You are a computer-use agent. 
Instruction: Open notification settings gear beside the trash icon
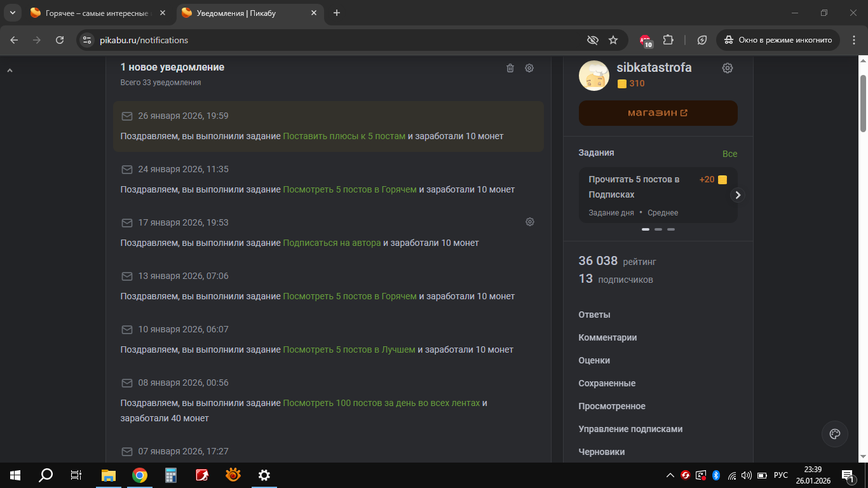click(529, 68)
